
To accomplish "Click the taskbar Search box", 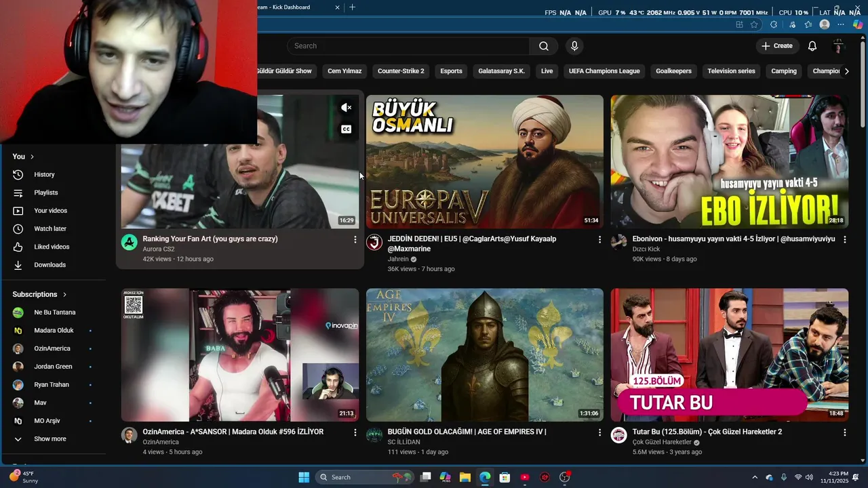I will [365, 477].
